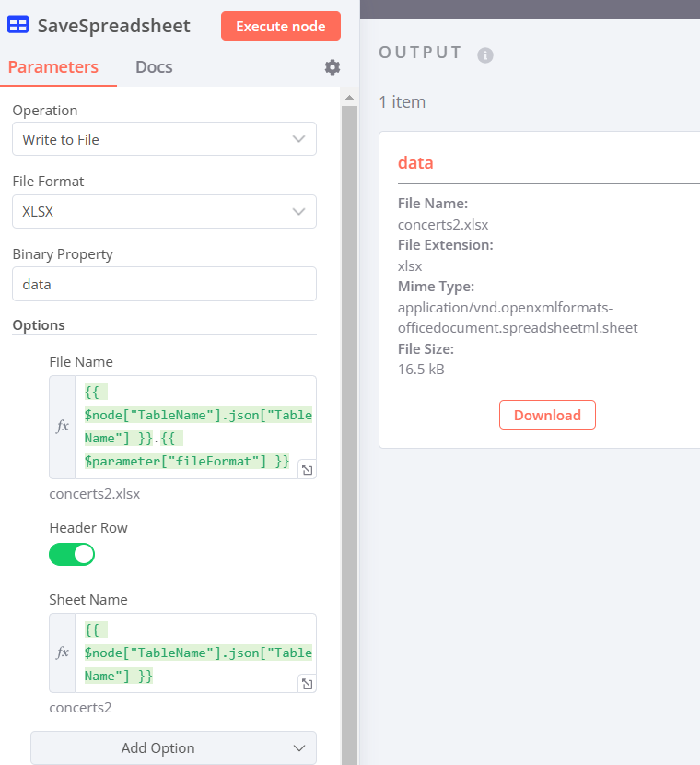700x765 pixels.
Task: Open the Operation dropdown
Action: pos(164,138)
